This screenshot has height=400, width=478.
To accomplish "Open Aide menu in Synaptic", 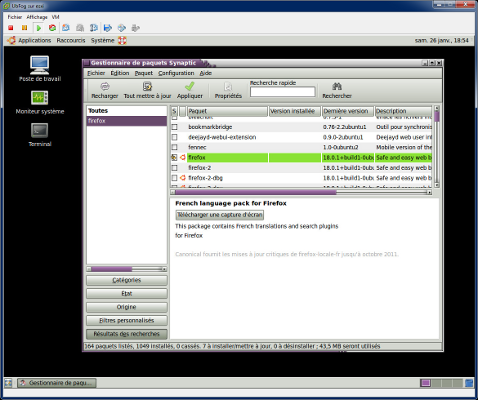I will 206,73.
